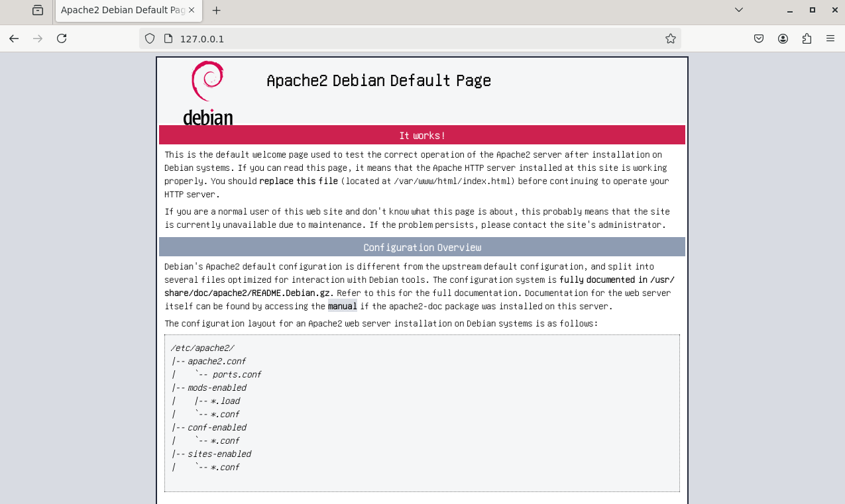The image size is (845, 504).
Task: Open a new tab with the plus button
Action: coord(216,11)
